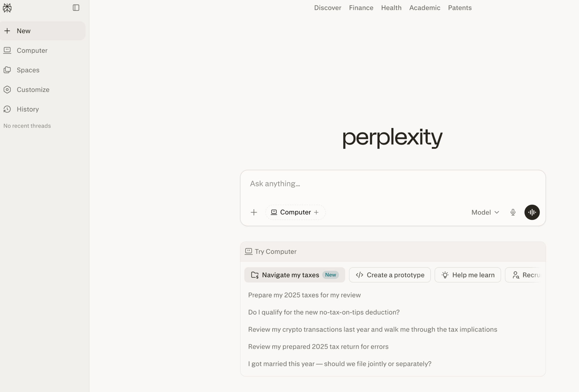This screenshot has height=392, width=579.
Task: Select Create a prototype
Action: tap(390, 275)
